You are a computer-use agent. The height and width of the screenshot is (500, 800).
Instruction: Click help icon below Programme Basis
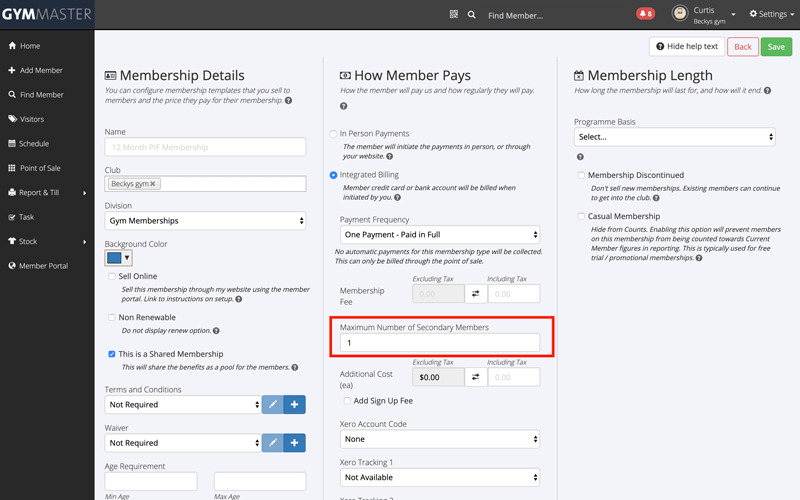click(580, 156)
